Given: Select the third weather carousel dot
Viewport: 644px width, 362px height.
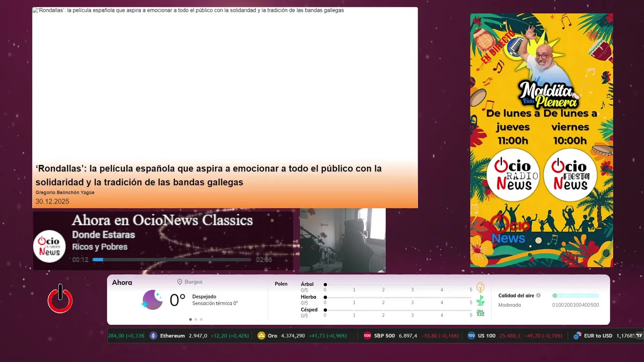Looking at the screenshot, I should point(201,319).
